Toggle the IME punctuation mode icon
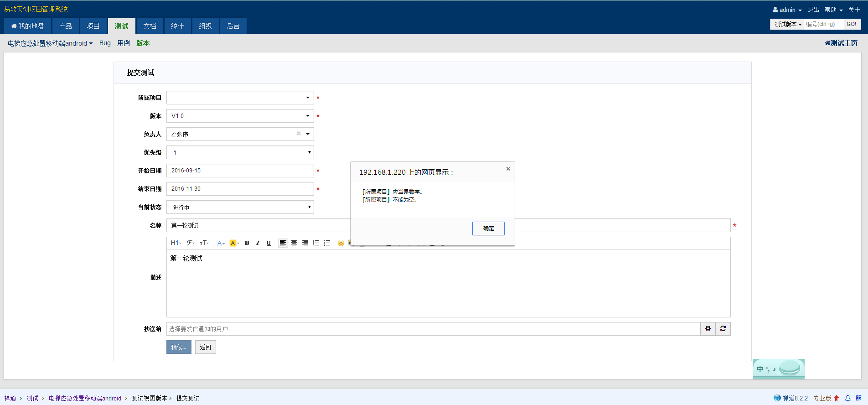The image size is (868, 405). [768, 369]
